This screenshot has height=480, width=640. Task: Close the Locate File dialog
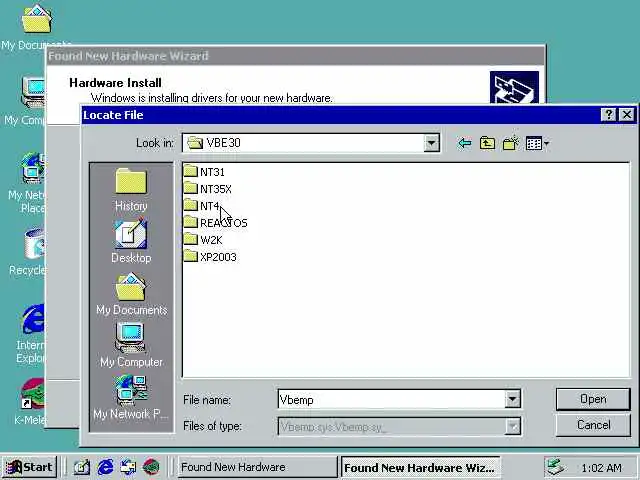tap(627, 115)
